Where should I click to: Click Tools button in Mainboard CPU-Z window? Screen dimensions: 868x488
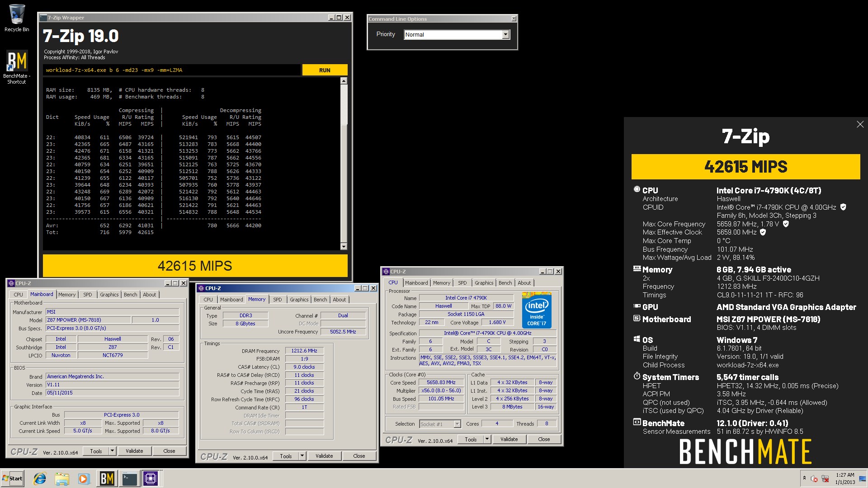pyautogui.click(x=96, y=451)
